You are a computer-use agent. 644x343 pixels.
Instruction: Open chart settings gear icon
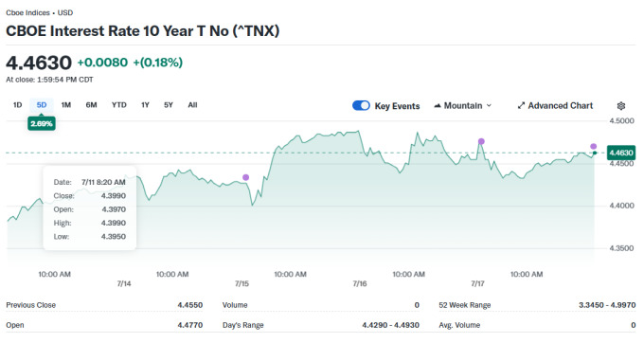(x=621, y=106)
